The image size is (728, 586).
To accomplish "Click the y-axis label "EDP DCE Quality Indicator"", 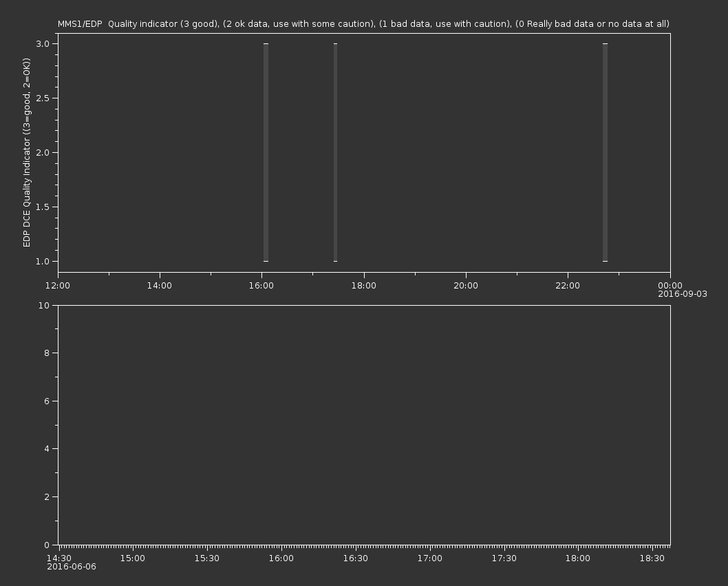I will coord(26,152).
